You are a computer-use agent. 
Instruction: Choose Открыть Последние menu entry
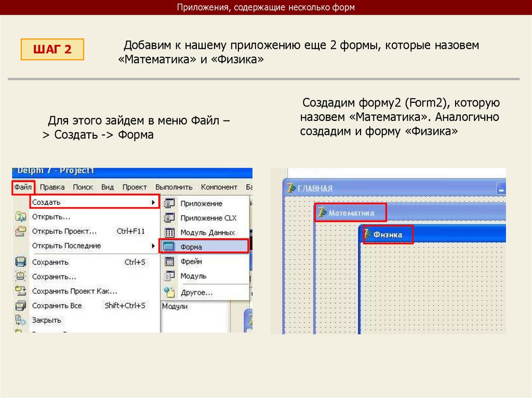pyautogui.click(x=87, y=246)
